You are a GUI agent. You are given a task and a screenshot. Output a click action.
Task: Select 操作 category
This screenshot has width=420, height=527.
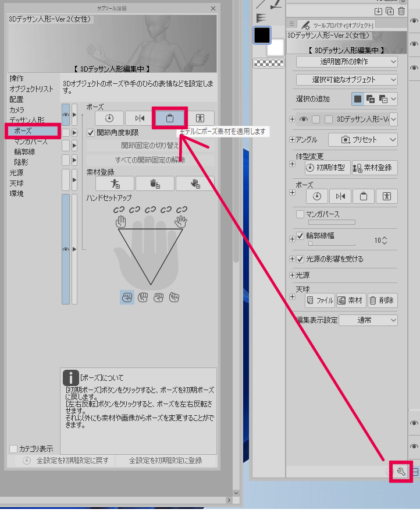[16, 78]
